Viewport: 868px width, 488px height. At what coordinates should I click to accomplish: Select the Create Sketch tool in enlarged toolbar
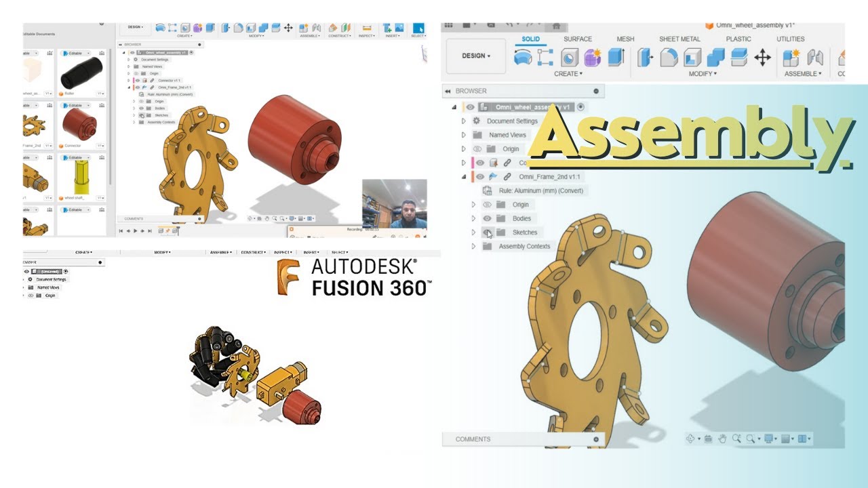(x=545, y=58)
